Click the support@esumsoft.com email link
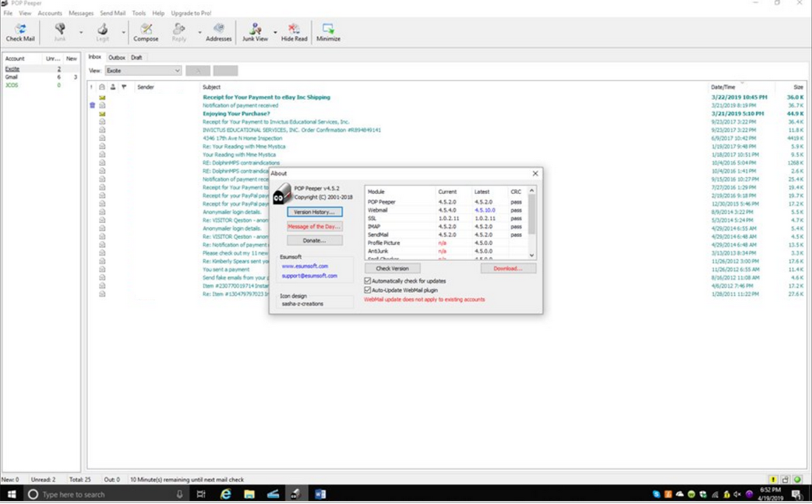Viewport: 812px width, 504px height. (310, 276)
